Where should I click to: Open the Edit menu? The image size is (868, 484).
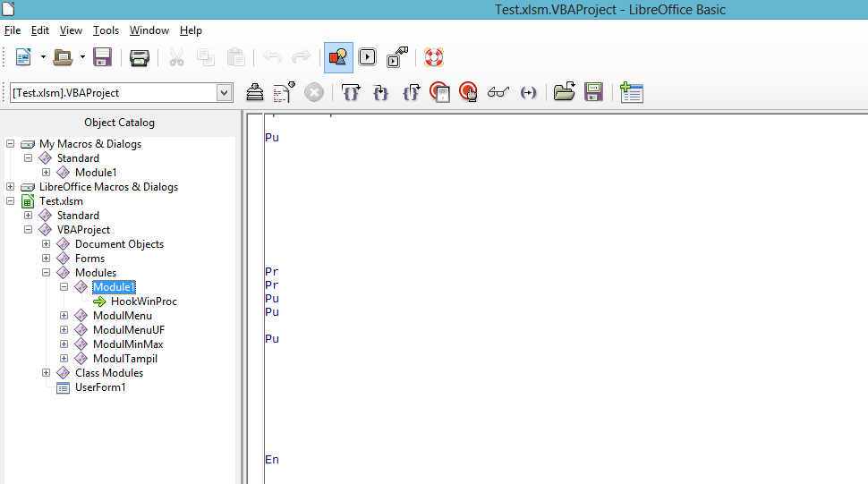coord(40,30)
